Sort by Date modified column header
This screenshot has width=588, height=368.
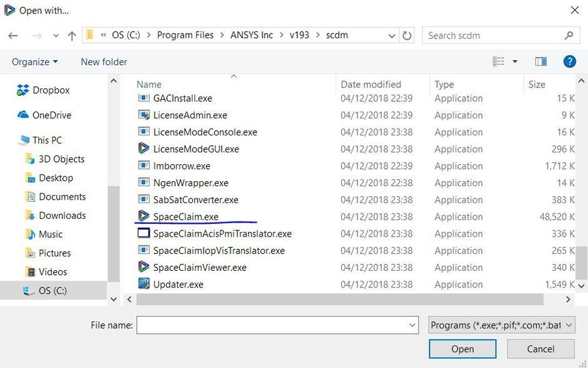click(371, 84)
